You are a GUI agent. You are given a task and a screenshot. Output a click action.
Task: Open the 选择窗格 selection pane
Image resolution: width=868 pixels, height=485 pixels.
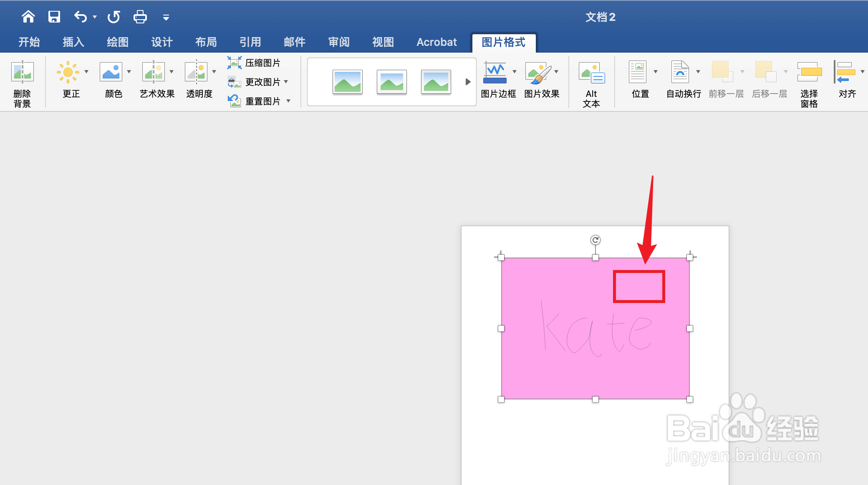click(x=809, y=84)
